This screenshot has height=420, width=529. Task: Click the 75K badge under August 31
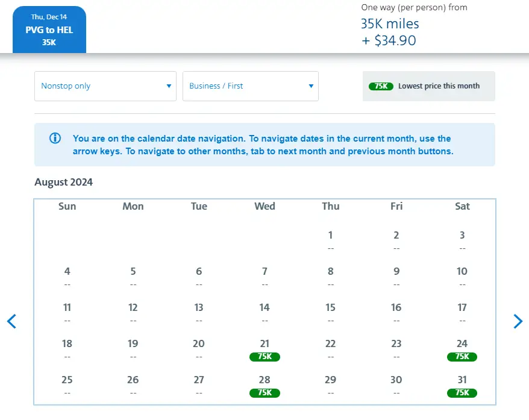coord(462,393)
